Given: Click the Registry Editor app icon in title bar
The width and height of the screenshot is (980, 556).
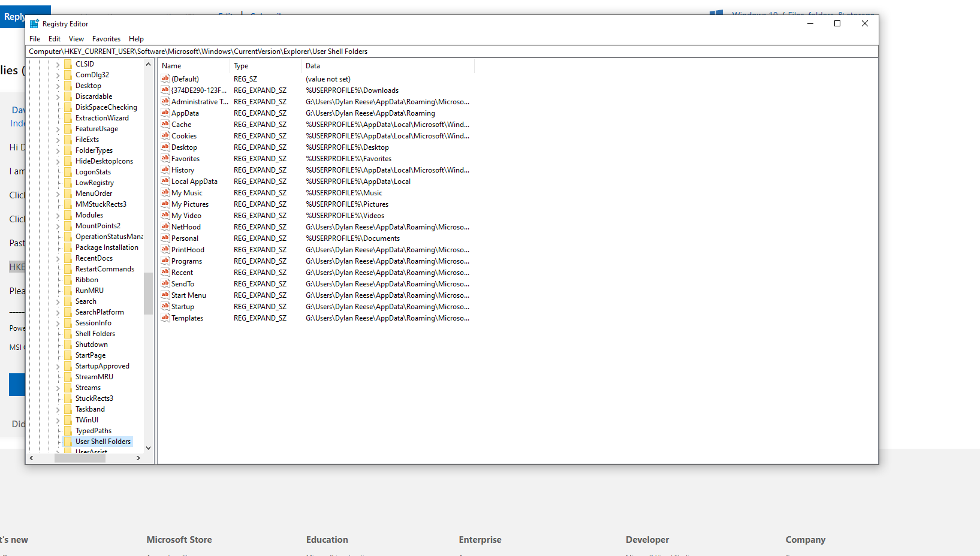Looking at the screenshot, I should tap(34, 24).
